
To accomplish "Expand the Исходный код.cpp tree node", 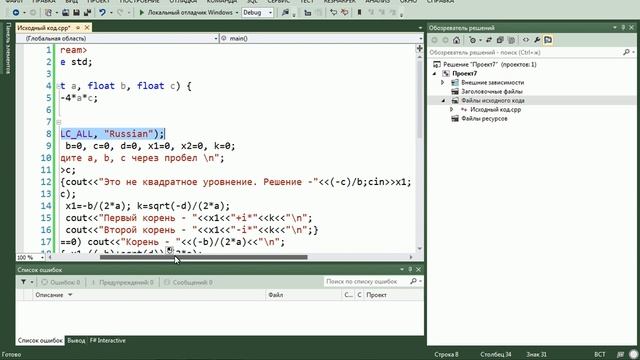I will (452, 110).
